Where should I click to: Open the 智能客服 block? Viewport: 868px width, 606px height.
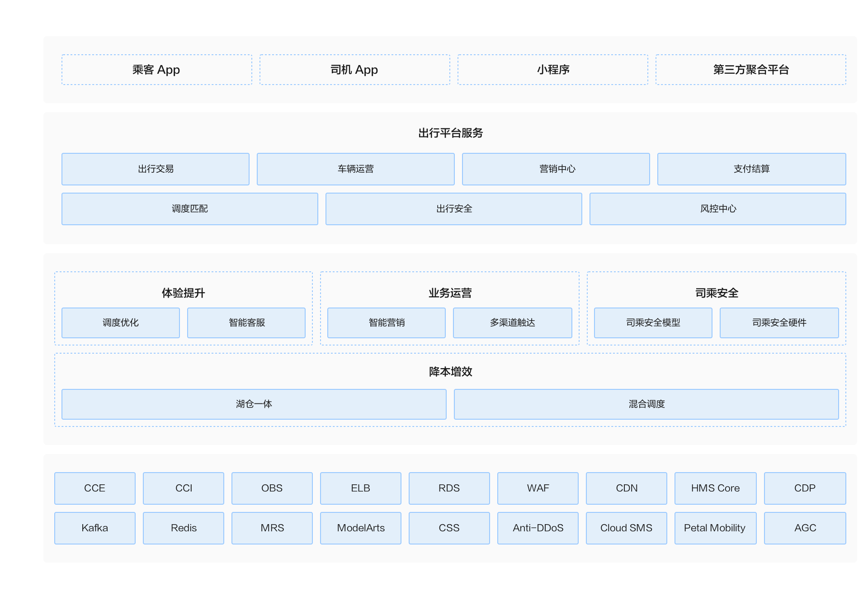[246, 323]
